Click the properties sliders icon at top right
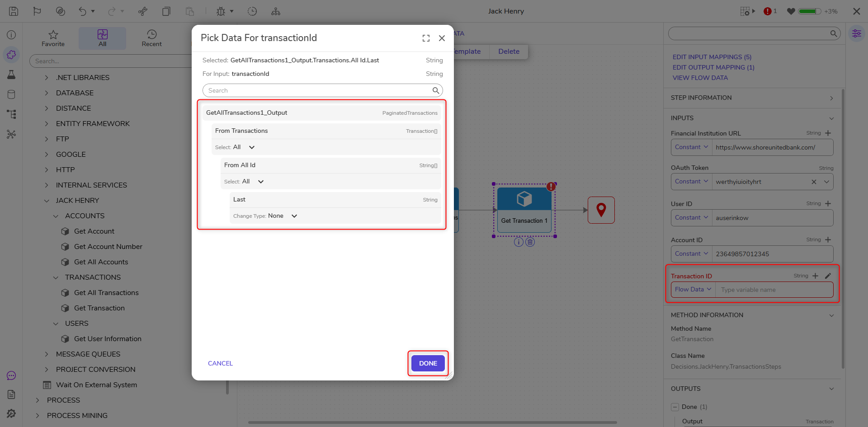This screenshot has width=868, height=427. coord(857,33)
